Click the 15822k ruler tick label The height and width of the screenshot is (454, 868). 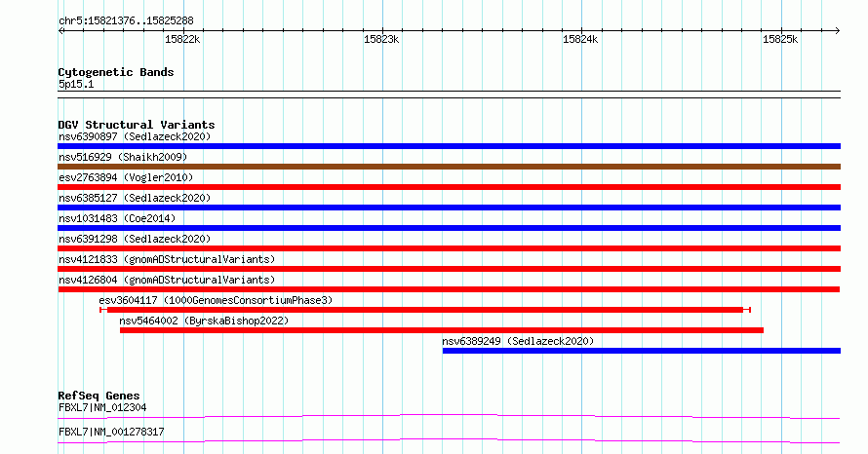pos(182,39)
